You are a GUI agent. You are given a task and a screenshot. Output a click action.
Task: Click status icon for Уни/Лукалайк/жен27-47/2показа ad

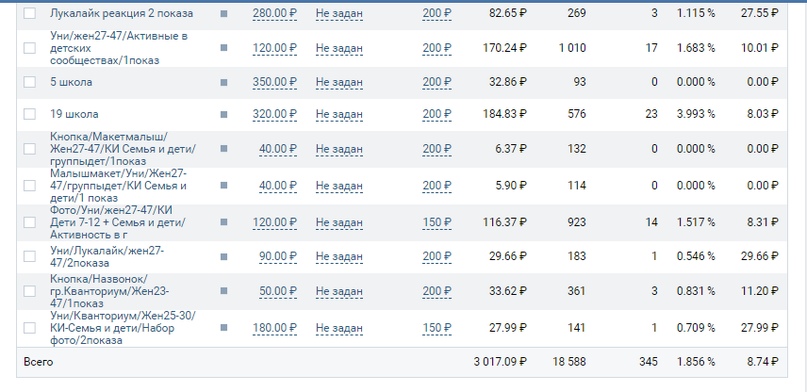[x=223, y=257]
